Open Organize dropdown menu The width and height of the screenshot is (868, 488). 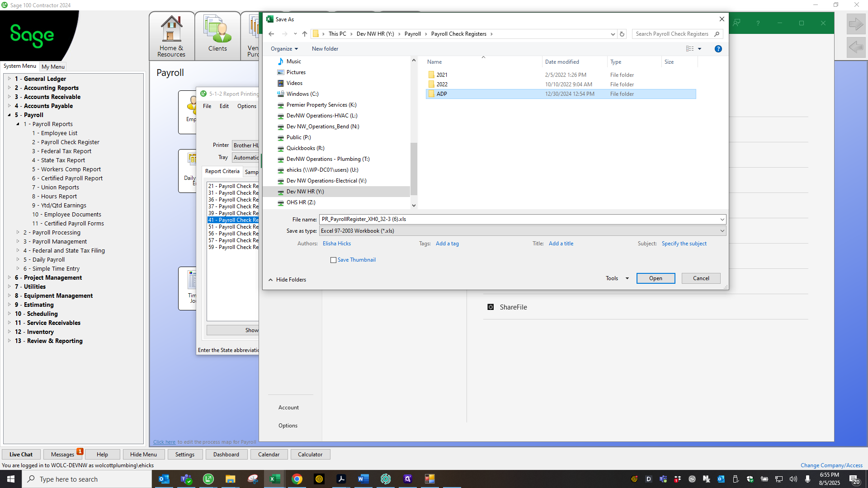pos(284,49)
